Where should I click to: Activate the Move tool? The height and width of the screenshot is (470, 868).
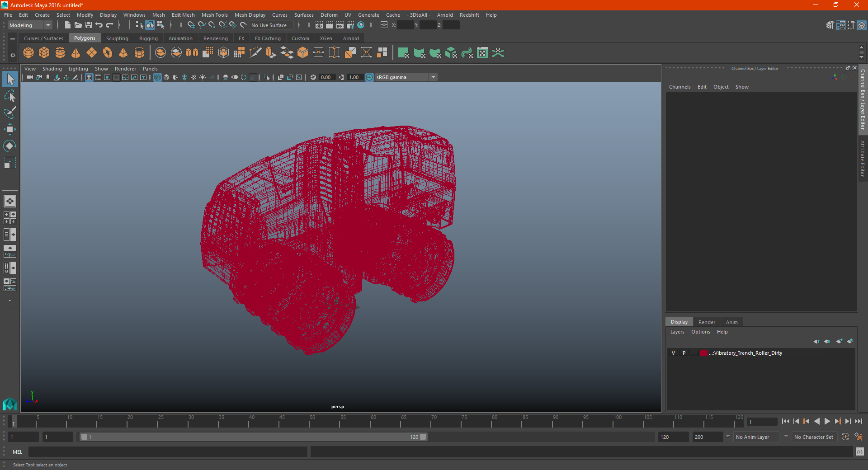pos(10,129)
